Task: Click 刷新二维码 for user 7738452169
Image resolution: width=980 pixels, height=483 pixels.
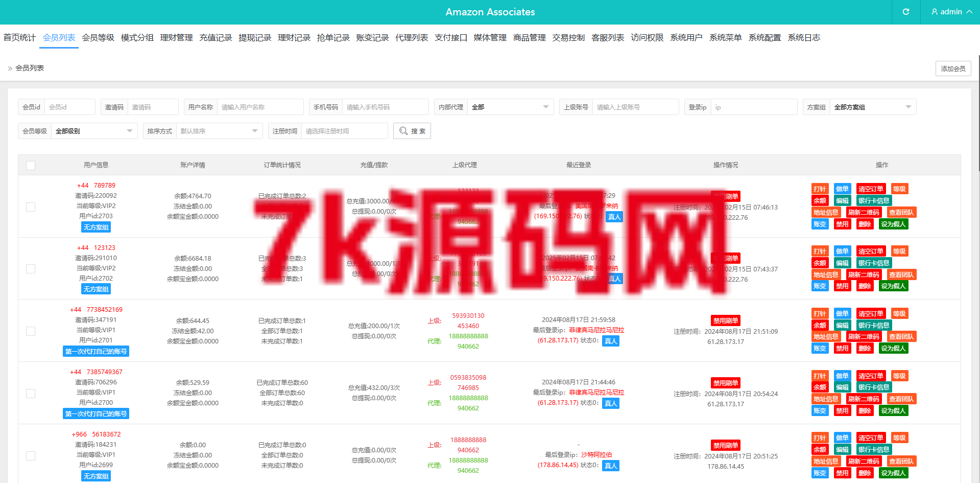Action: click(x=864, y=336)
